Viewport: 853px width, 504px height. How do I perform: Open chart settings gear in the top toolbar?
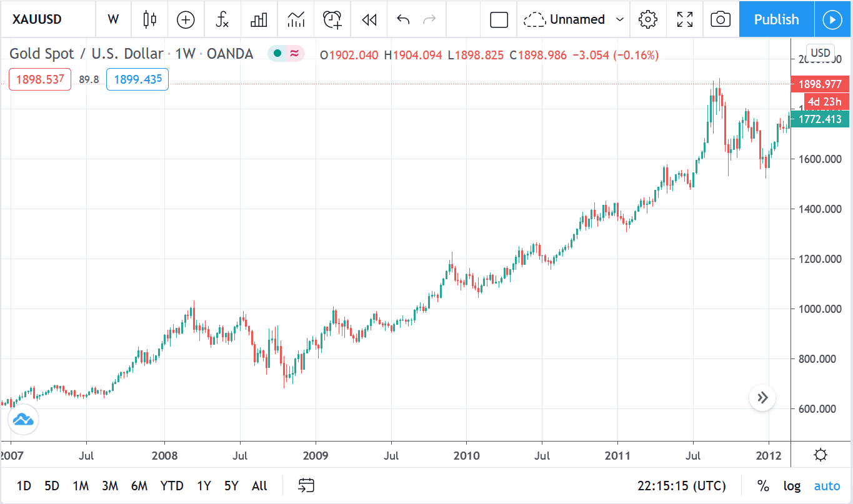648,19
